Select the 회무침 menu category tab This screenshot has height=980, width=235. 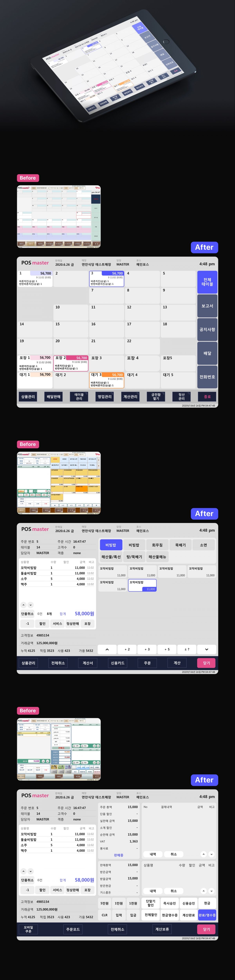157,545
